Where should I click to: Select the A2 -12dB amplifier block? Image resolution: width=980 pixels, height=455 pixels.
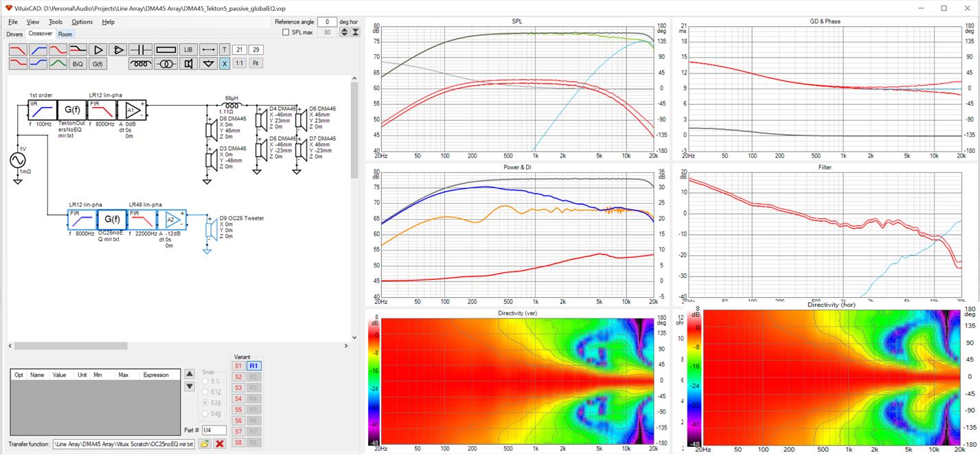172,220
